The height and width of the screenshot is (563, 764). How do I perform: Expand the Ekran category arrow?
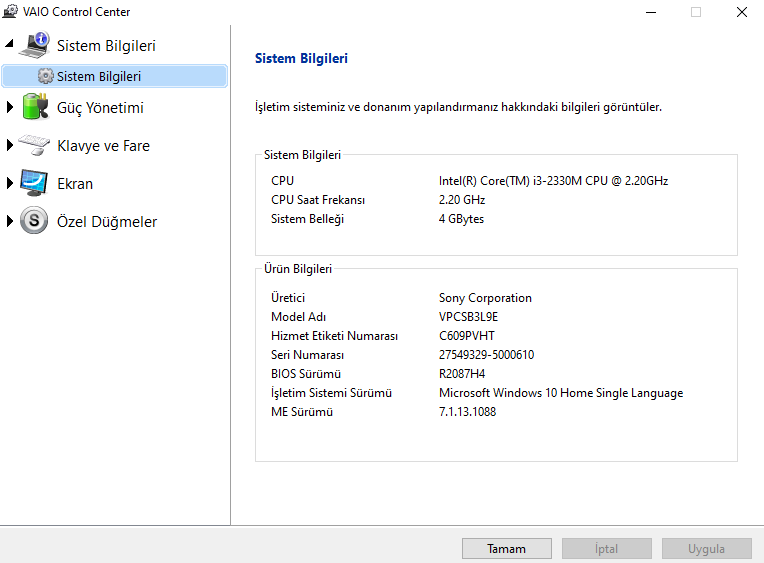[9, 183]
